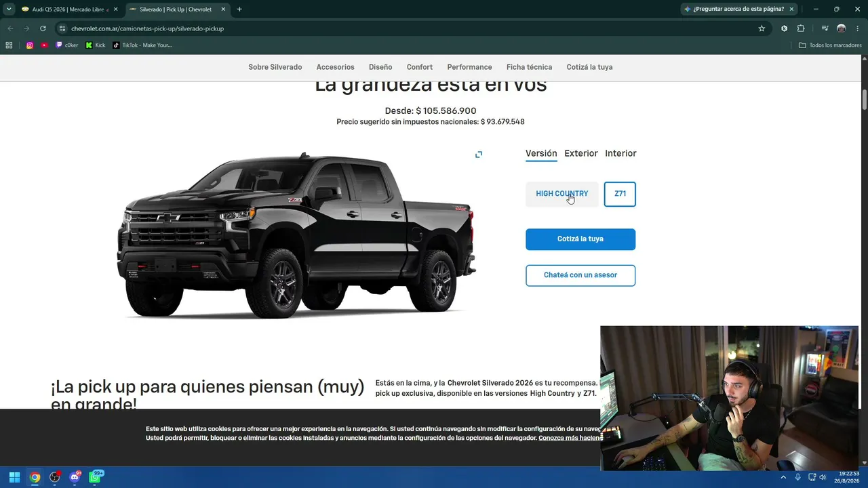
Task: Open the Conozca más link in cookie notice
Action: point(570,438)
